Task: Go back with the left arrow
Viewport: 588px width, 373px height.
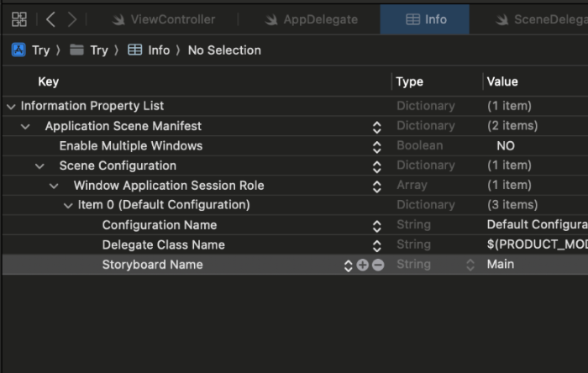Action: point(51,19)
